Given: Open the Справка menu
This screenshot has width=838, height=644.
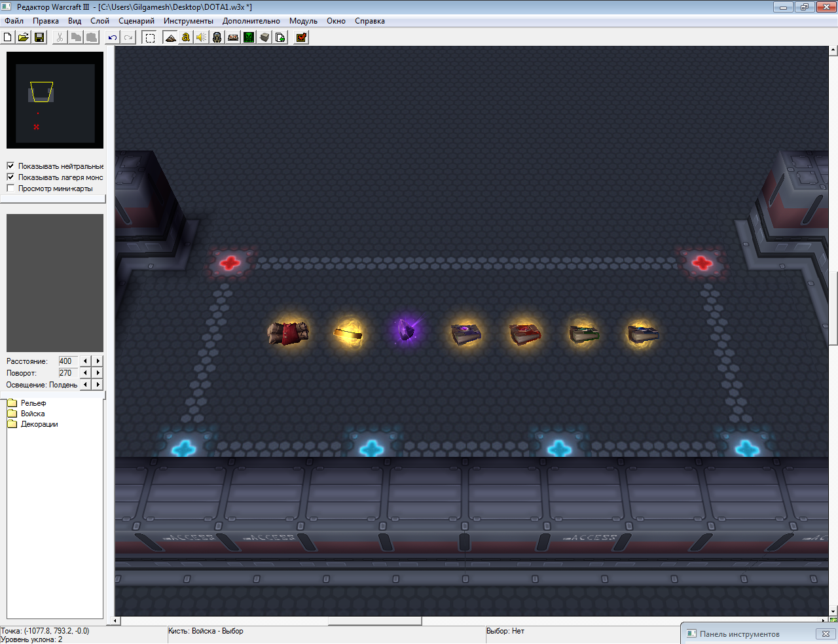Looking at the screenshot, I should point(370,21).
